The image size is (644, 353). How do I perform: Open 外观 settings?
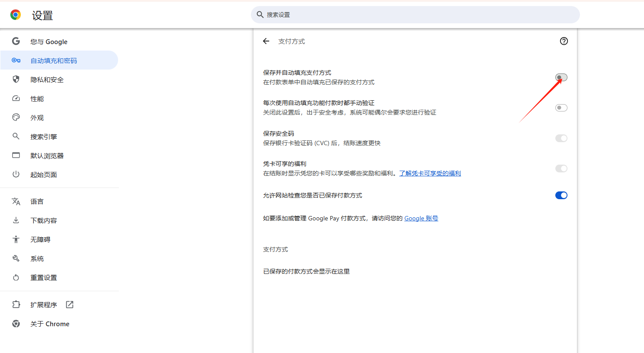[x=59, y=118]
